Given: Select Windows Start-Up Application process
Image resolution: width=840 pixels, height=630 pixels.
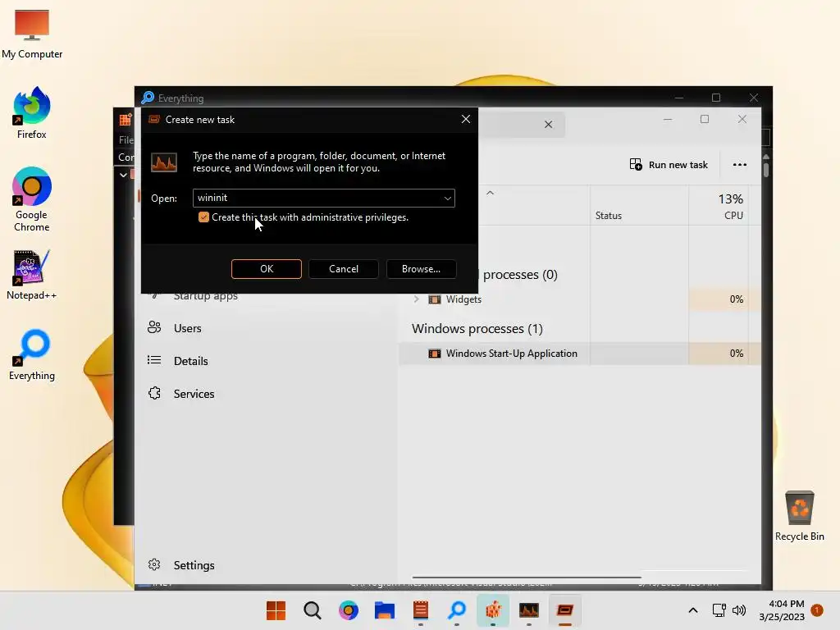Looking at the screenshot, I should tap(512, 354).
